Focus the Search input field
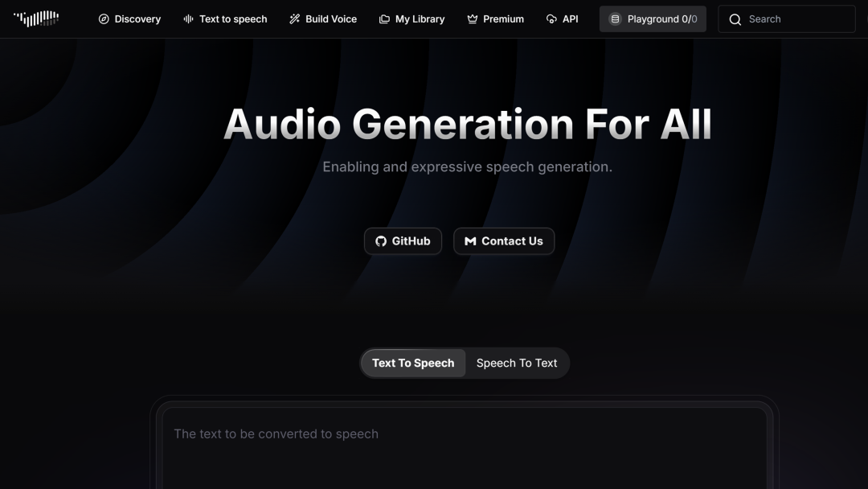 coord(787,19)
